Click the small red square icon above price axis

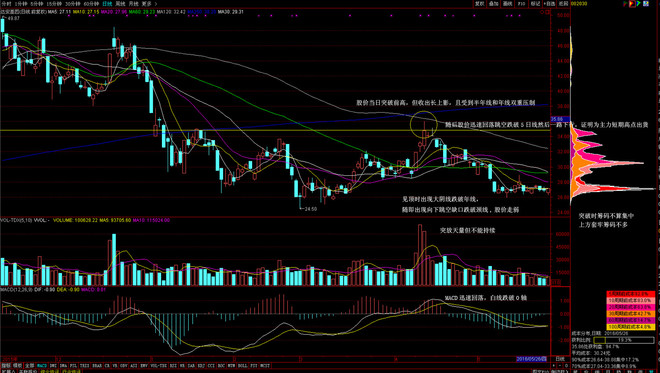[548, 12]
